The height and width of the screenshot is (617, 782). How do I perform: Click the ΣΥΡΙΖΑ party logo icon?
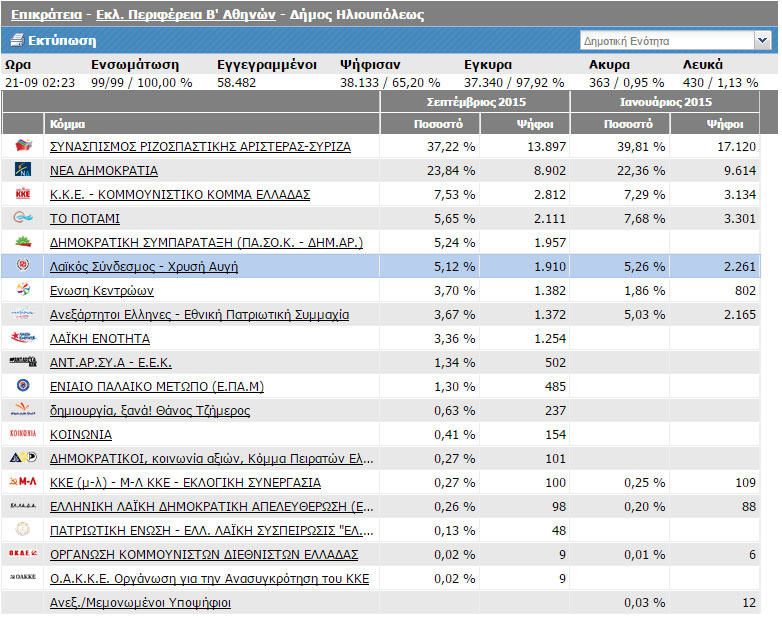pos(22,146)
